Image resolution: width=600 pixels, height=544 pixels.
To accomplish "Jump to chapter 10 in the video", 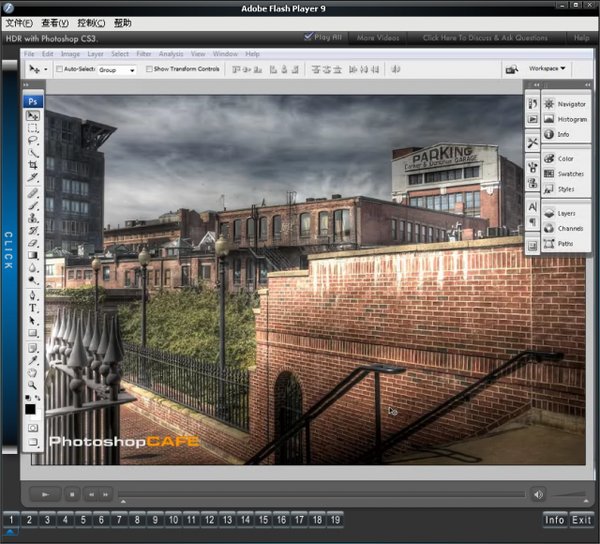I will pyautogui.click(x=173, y=520).
